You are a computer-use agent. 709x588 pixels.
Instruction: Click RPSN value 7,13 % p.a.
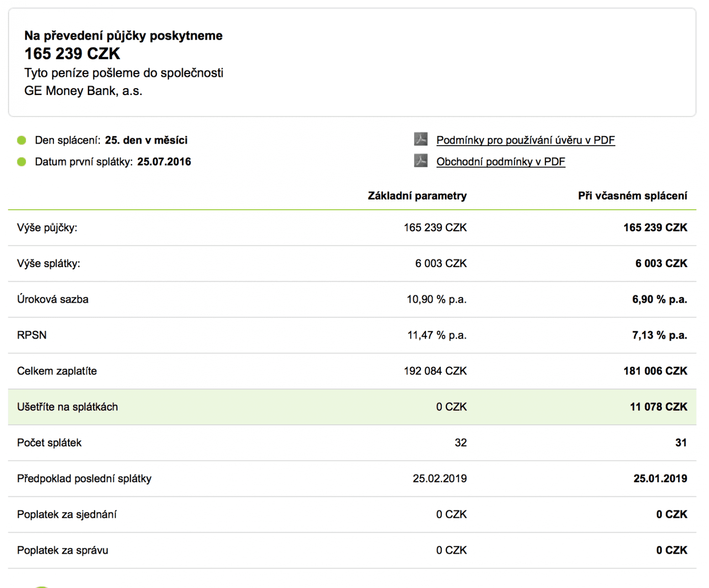point(660,335)
